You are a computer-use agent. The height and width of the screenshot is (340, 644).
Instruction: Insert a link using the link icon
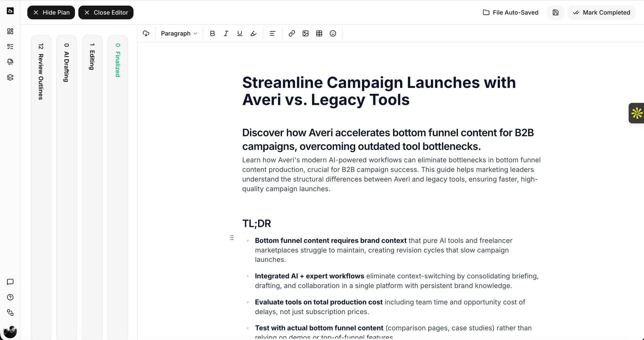tap(292, 33)
